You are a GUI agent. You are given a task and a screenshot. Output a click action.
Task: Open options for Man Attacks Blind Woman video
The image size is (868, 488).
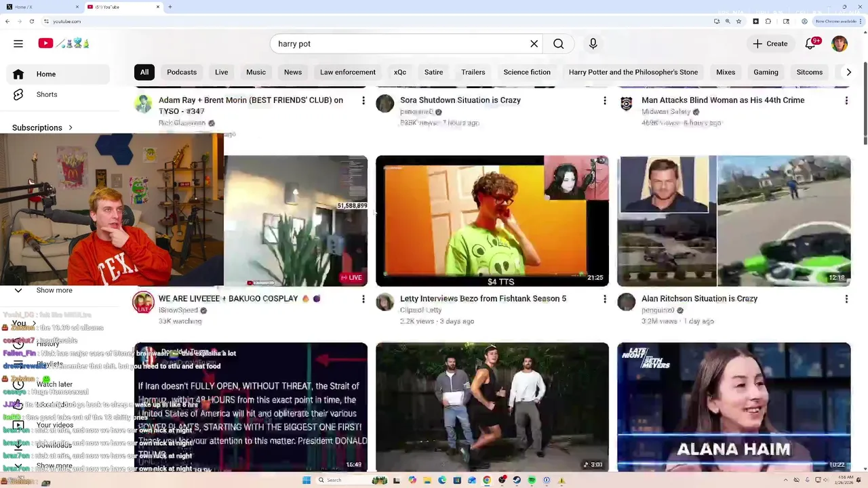click(x=846, y=100)
